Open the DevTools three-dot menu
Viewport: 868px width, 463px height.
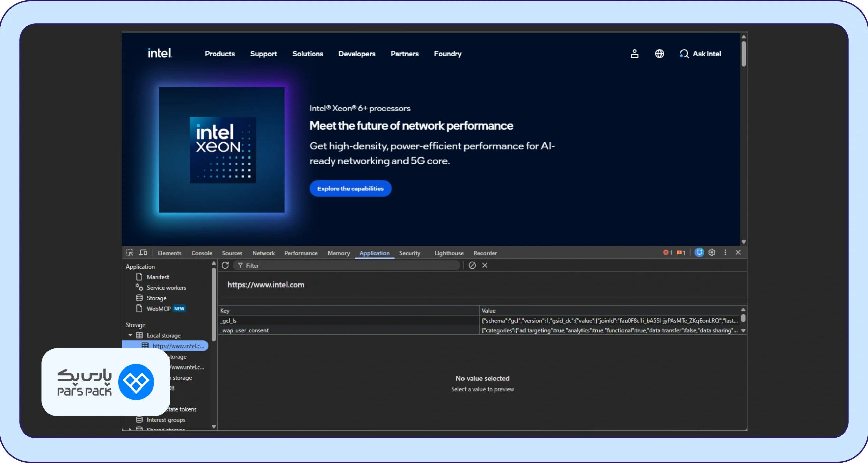tap(725, 252)
